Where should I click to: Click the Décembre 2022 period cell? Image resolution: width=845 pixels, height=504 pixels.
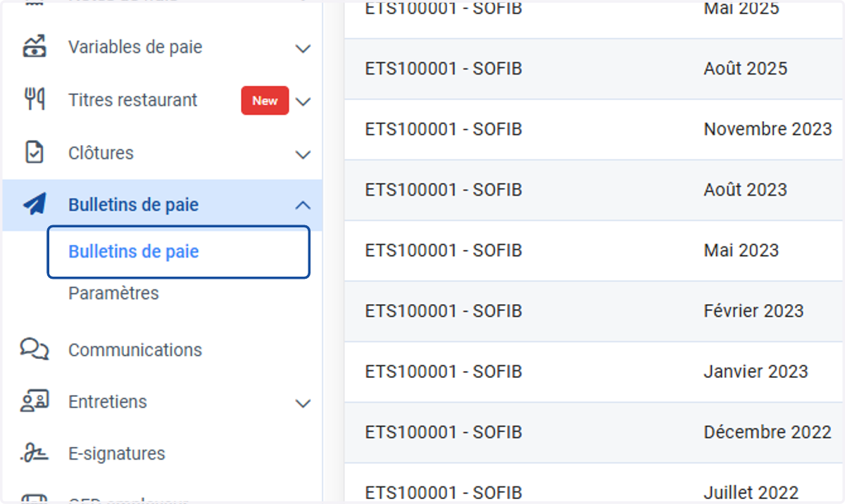click(768, 431)
